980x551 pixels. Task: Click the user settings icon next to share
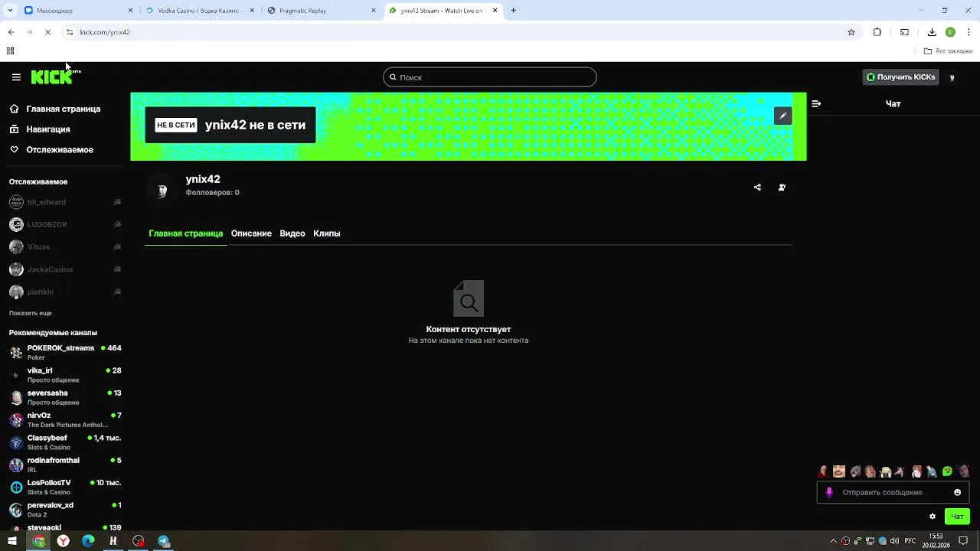click(782, 187)
